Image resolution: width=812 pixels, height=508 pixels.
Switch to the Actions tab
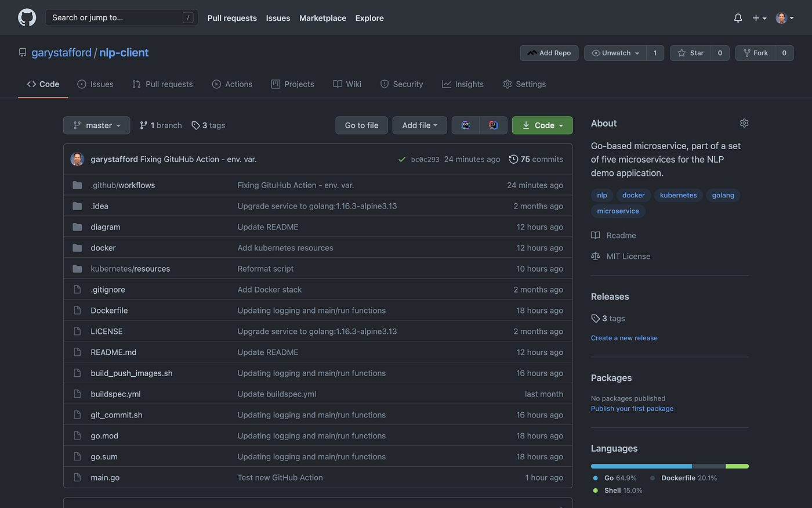[232, 84]
